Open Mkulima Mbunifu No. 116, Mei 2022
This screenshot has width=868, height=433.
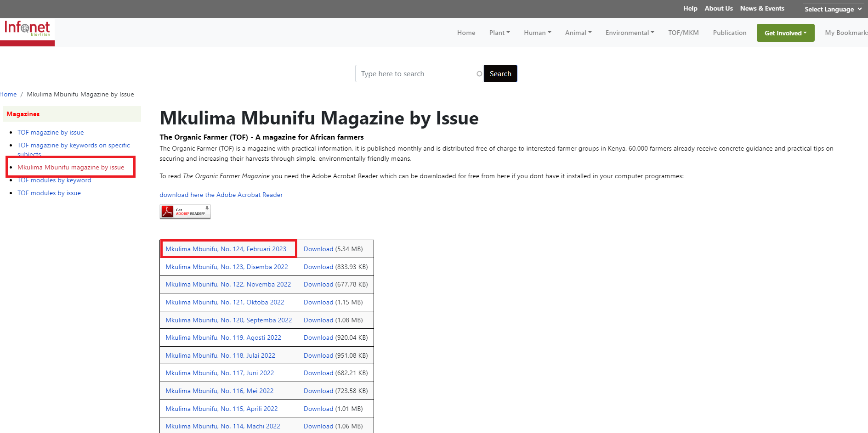click(x=220, y=391)
